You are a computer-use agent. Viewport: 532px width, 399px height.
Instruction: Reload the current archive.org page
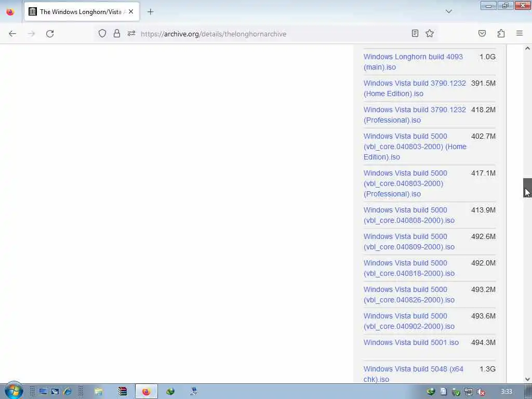click(50, 34)
